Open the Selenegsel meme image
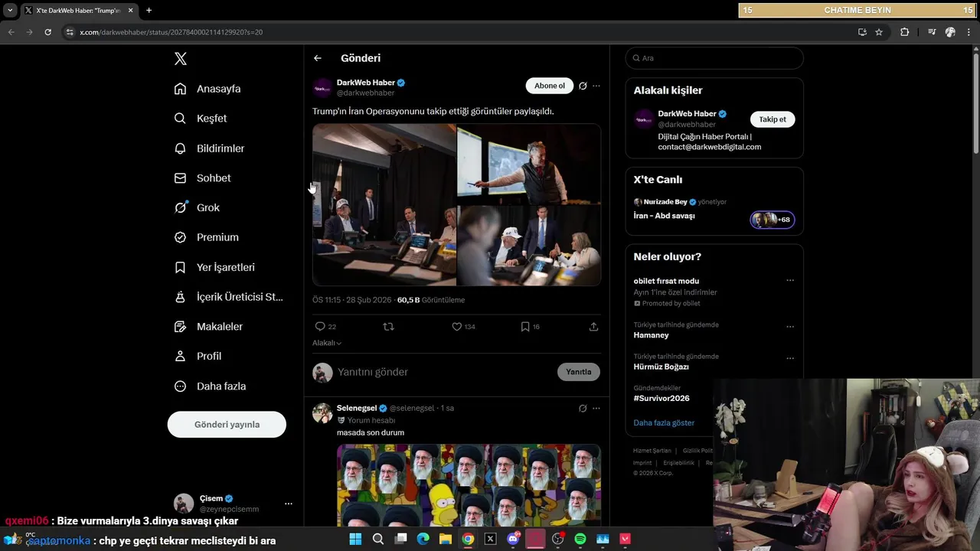980x551 pixels. 469,485
